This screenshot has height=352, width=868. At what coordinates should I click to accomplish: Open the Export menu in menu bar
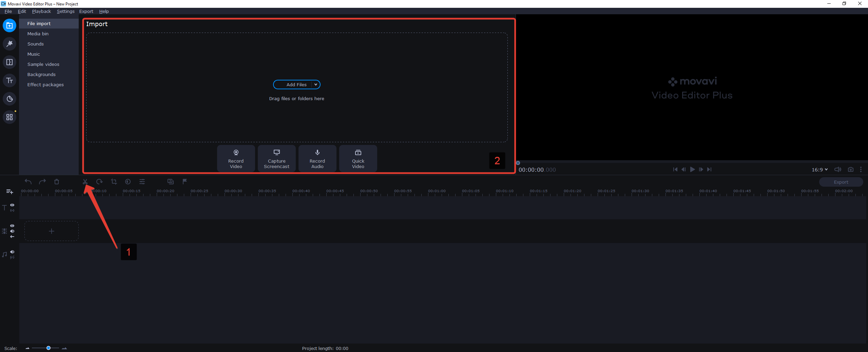pyautogui.click(x=86, y=11)
